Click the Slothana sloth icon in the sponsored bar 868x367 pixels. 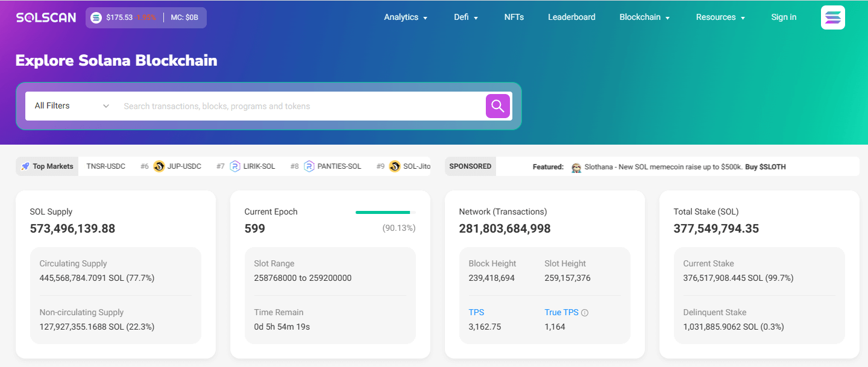tap(576, 167)
